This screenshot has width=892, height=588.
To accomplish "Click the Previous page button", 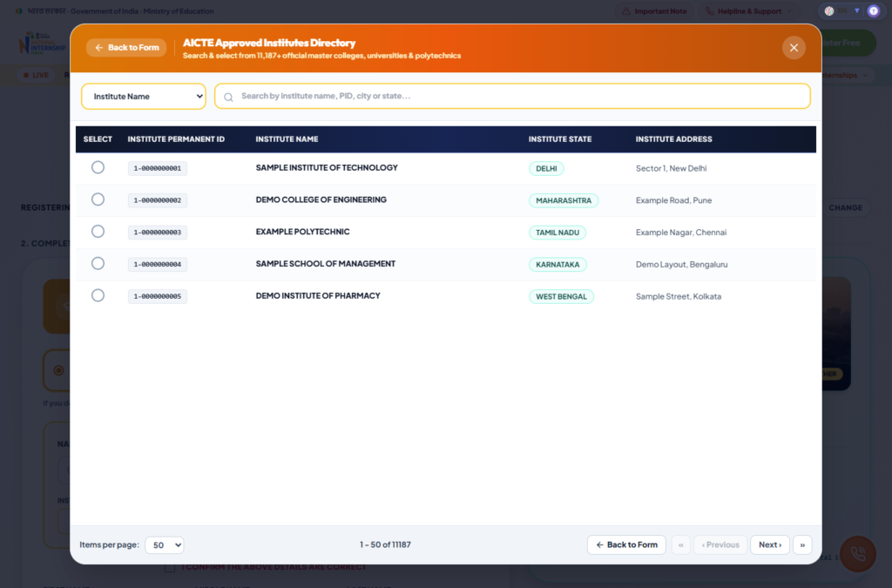I will [720, 544].
